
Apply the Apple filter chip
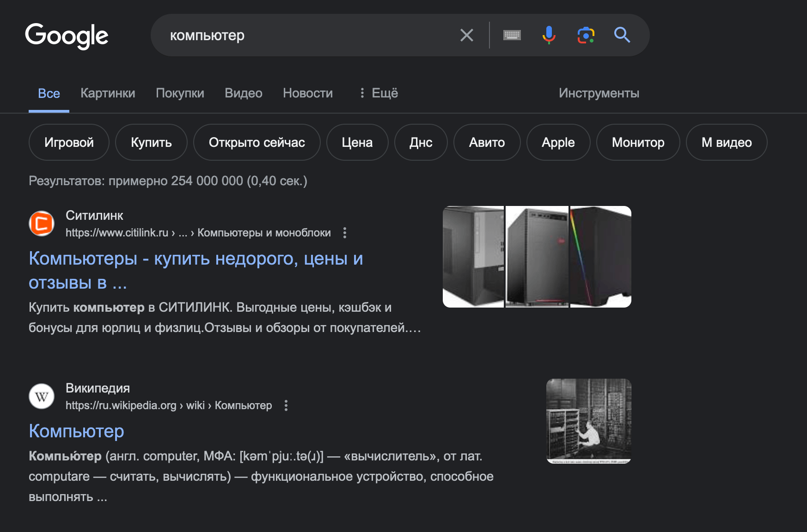pyautogui.click(x=558, y=142)
